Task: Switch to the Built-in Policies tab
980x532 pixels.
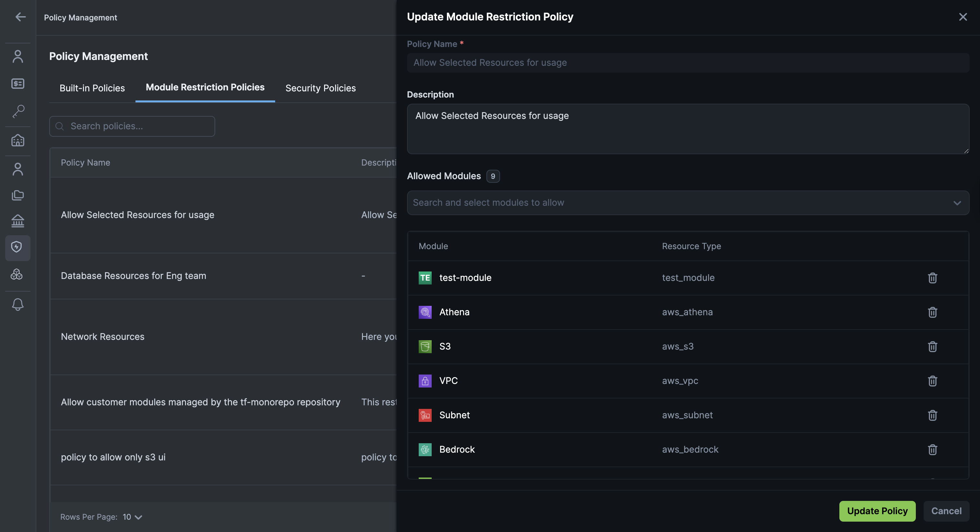Action: coord(92,88)
